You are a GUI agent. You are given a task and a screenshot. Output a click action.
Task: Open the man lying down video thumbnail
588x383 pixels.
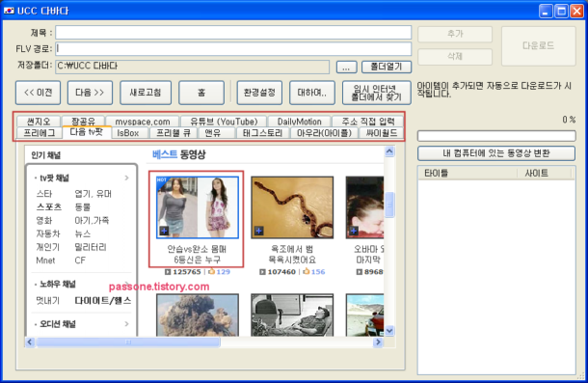point(292,315)
